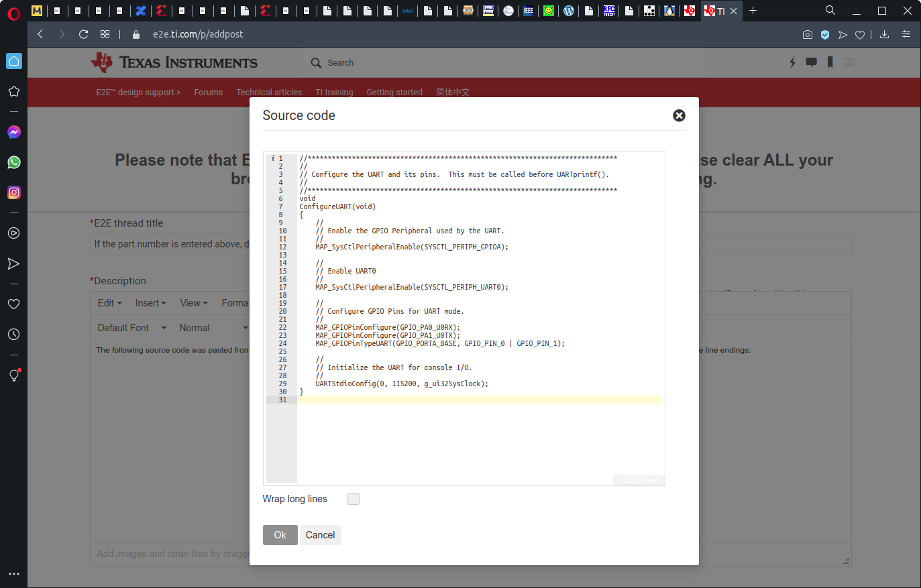Open the Forums nav link

click(x=208, y=93)
